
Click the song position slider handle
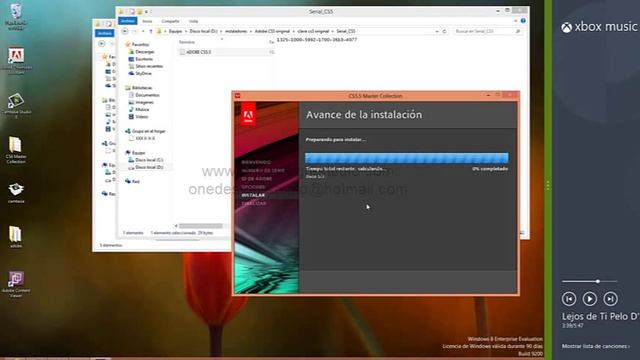click(x=598, y=281)
